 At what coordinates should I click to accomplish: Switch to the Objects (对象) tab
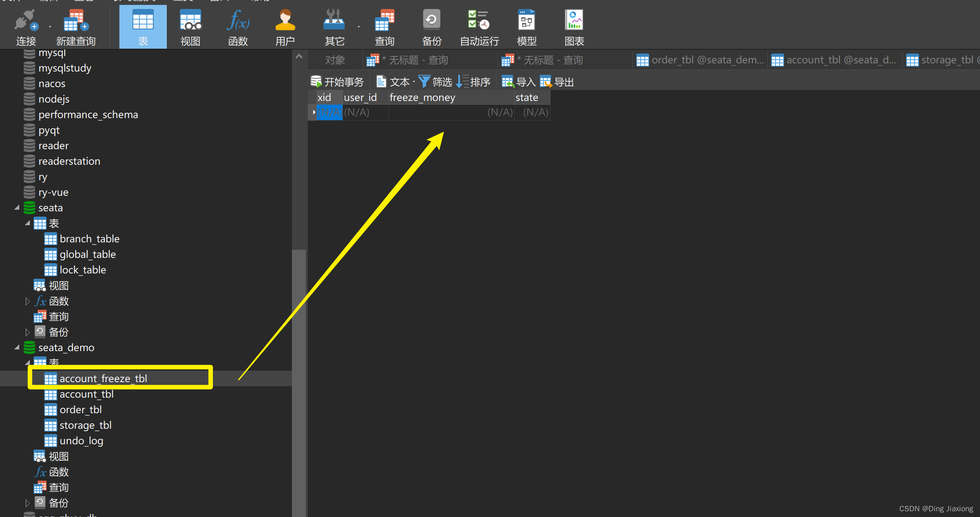click(335, 60)
